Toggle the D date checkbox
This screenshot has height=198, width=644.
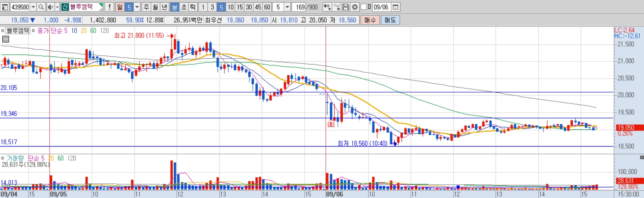pos(363,7)
